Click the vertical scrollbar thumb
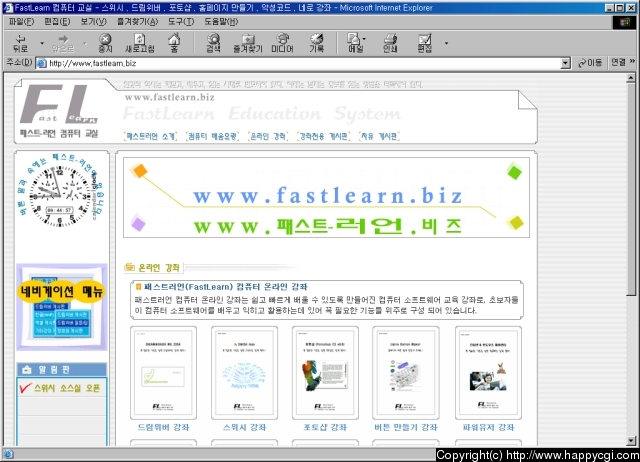This screenshot has width=640, height=462. pos(631,189)
